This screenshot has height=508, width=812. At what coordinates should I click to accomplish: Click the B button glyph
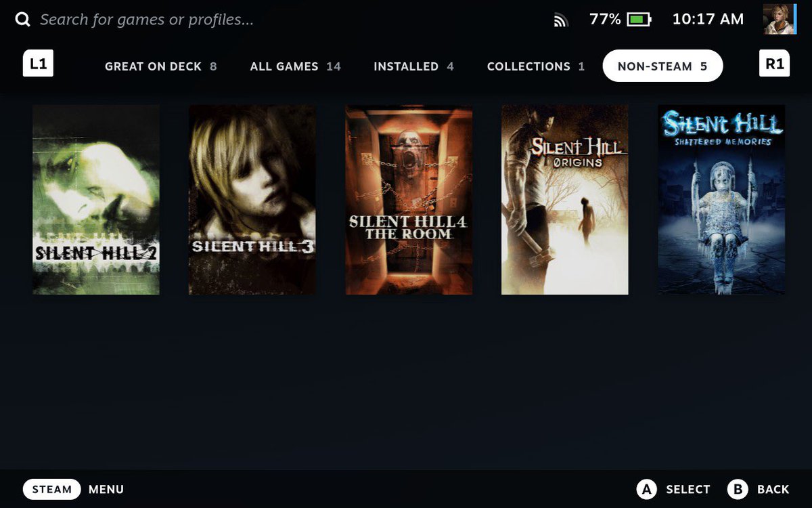pos(738,489)
